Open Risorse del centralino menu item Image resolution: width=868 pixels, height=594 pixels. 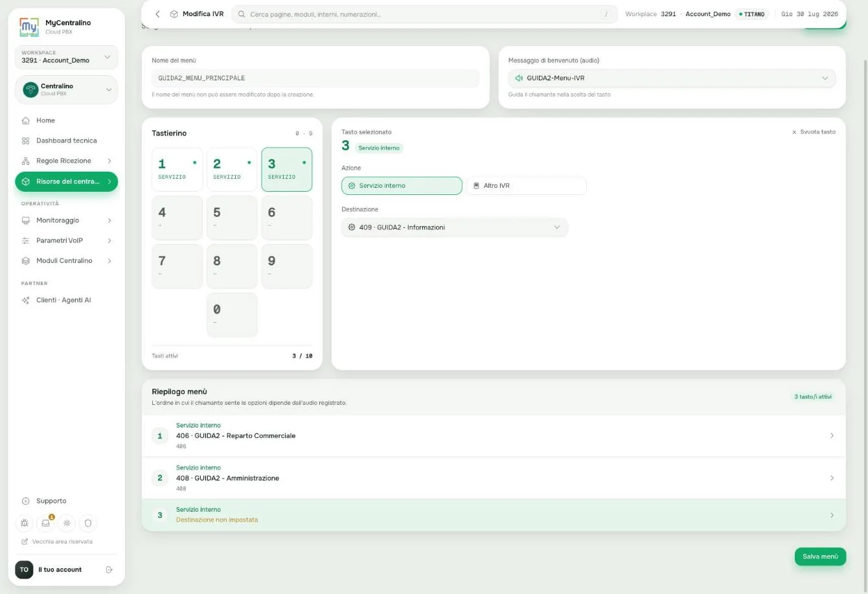[x=67, y=181]
